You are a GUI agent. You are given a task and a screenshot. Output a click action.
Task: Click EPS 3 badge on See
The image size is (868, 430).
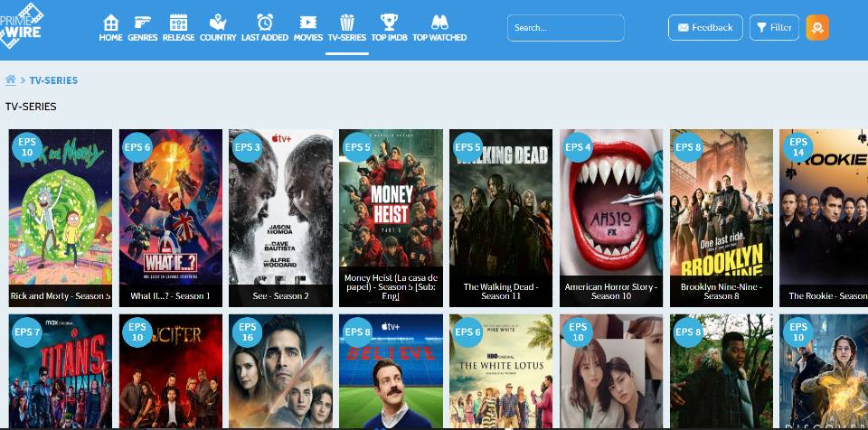click(x=247, y=147)
